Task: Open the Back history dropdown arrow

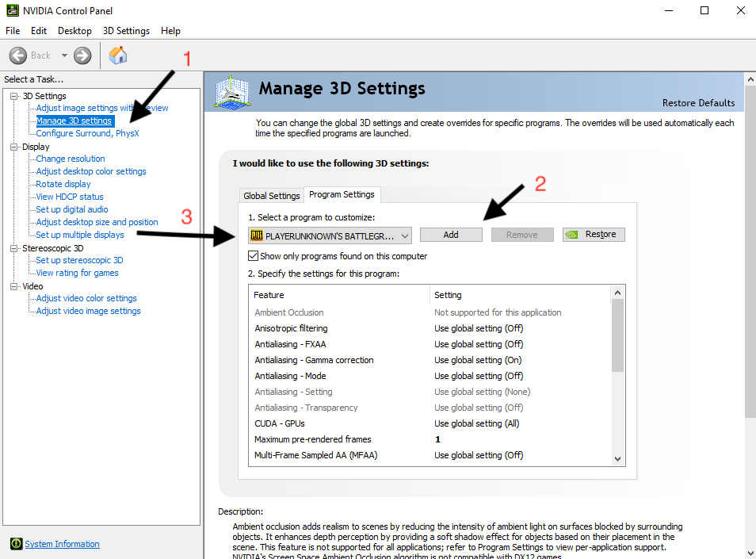Action: coord(64,56)
